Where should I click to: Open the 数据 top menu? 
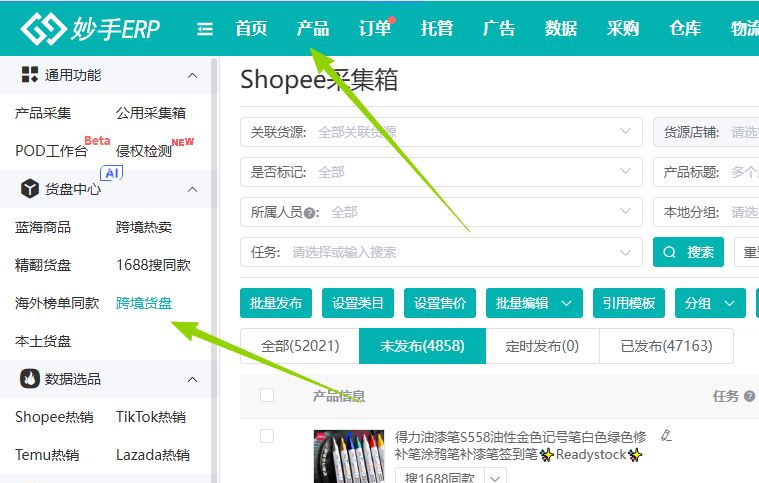[x=561, y=29]
